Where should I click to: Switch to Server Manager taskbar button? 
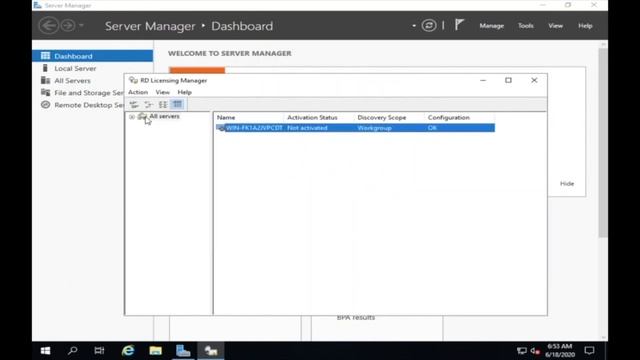(183, 351)
